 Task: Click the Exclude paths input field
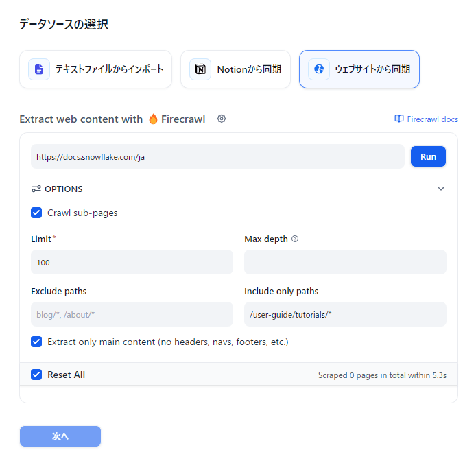coord(132,314)
